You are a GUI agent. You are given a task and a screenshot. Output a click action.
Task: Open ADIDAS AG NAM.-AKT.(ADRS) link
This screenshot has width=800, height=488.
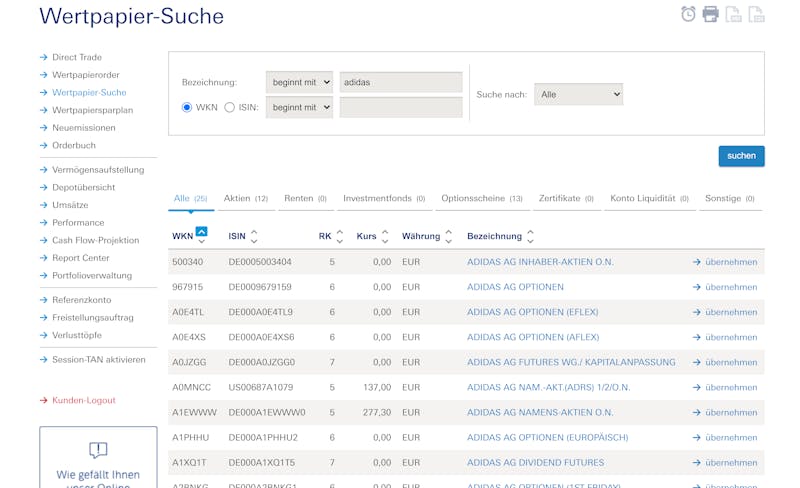tap(548, 387)
